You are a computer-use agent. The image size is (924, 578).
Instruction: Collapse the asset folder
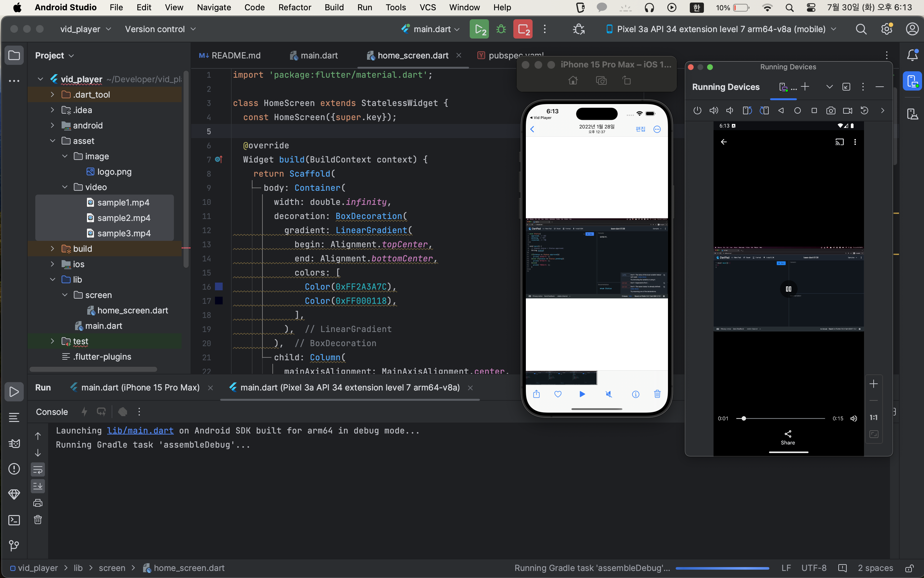tap(52, 141)
